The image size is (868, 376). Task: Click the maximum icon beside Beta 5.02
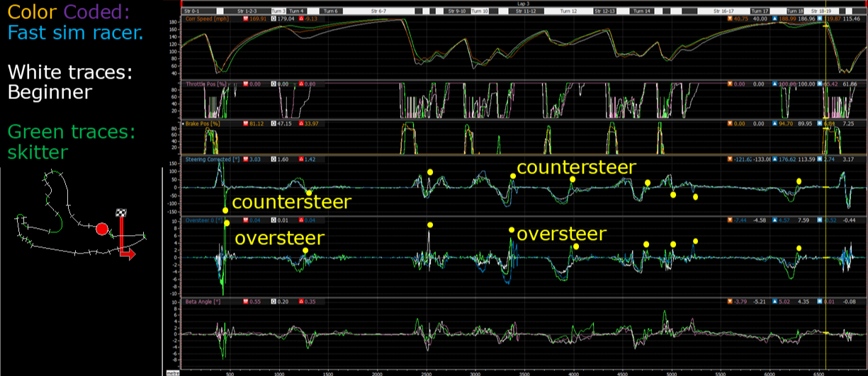coord(775,301)
